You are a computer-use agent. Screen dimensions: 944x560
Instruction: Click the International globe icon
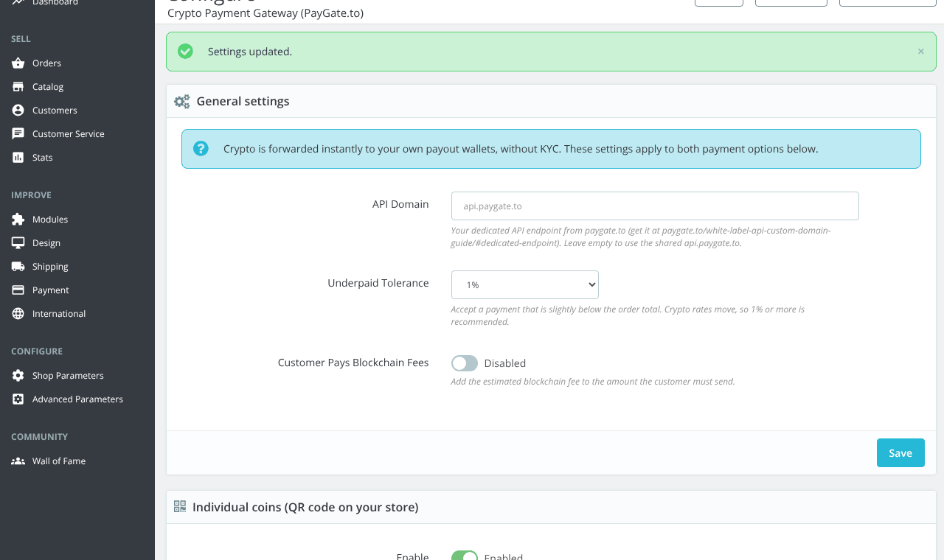(x=18, y=314)
